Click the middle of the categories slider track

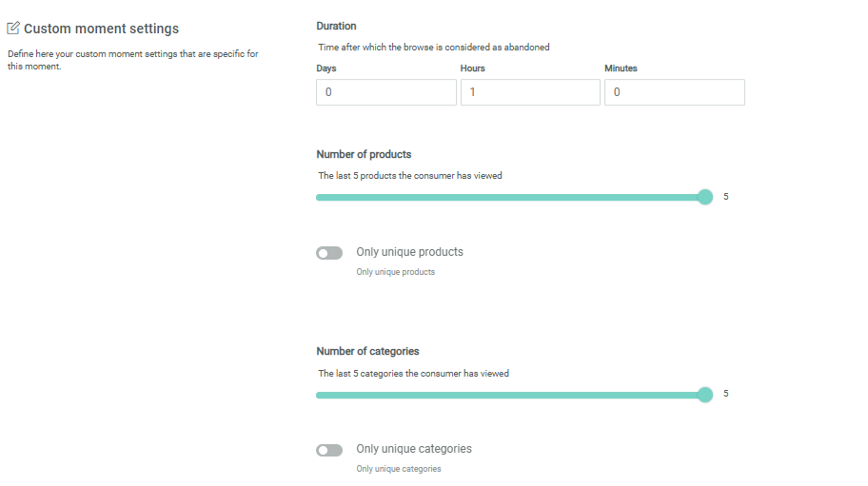click(510, 395)
